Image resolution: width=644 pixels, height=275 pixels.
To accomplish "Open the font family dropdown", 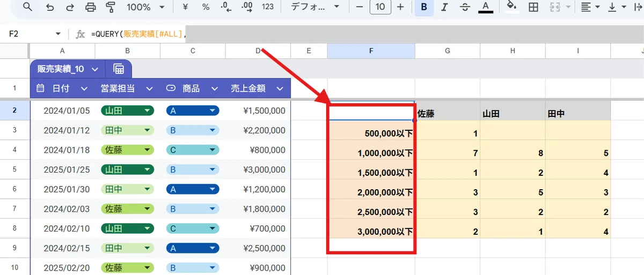I will pos(315,7).
